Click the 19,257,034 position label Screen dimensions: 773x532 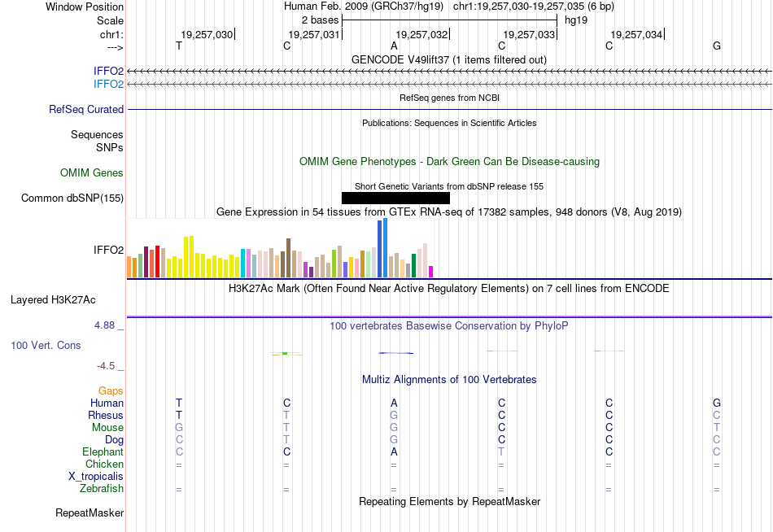point(636,34)
